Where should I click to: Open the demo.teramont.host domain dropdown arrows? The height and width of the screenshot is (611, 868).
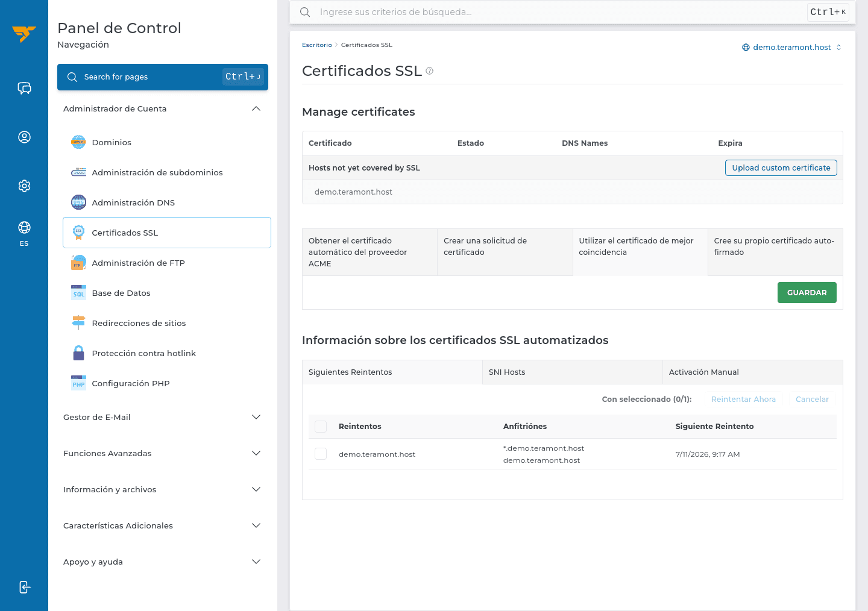(x=838, y=48)
